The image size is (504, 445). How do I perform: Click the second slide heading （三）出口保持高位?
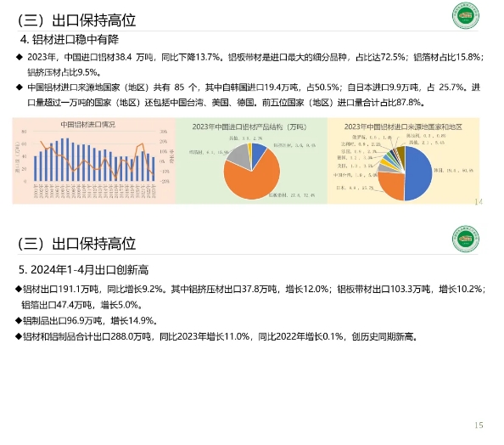pos(76,244)
